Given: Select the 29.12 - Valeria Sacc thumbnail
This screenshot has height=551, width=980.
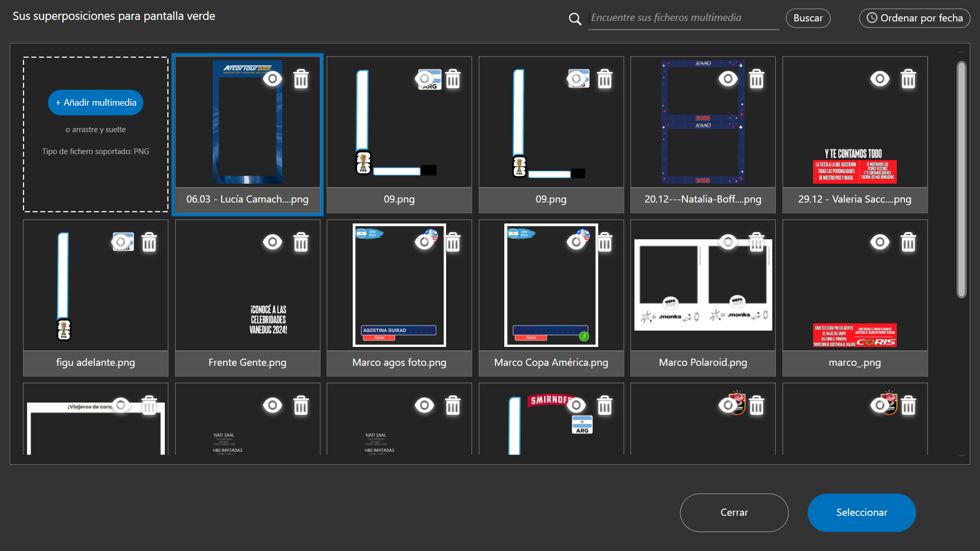Looking at the screenshot, I should pos(855,122).
